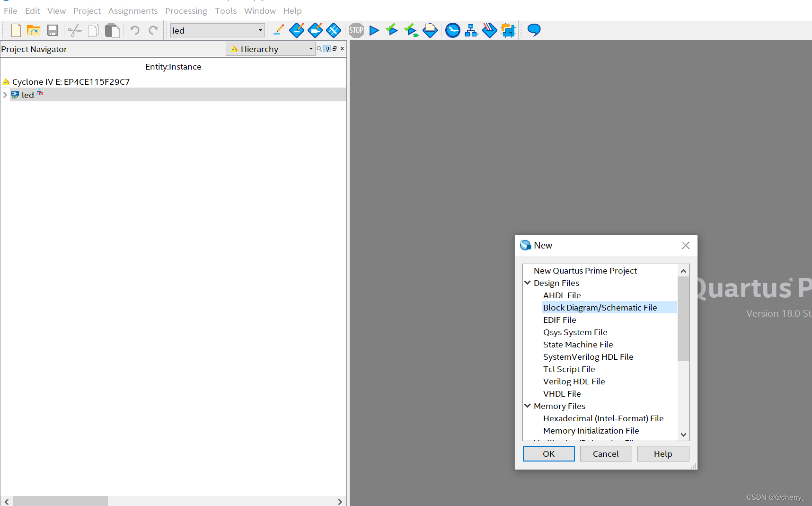Open the led project dropdown
The height and width of the screenshot is (506, 812).
pyautogui.click(x=218, y=30)
